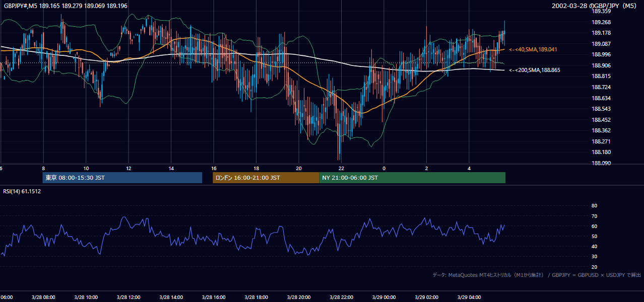Click the hour 20 tick under price chart
Viewport: 644px width, 302px height.
(x=299, y=168)
